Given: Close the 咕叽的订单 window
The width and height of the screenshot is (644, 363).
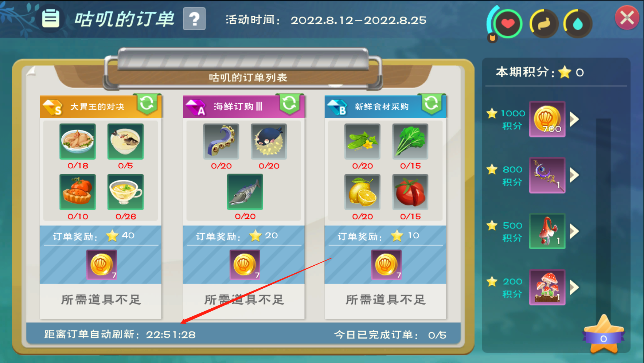Looking at the screenshot, I should pyautogui.click(x=627, y=17).
